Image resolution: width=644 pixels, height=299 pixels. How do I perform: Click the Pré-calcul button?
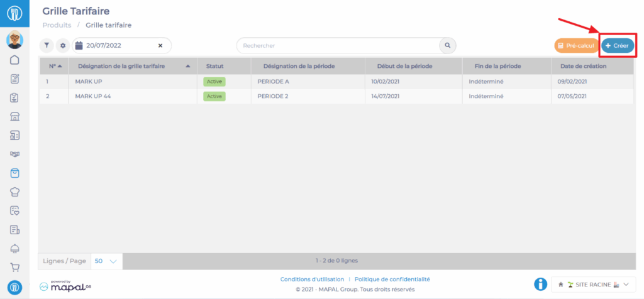click(575, 46)
